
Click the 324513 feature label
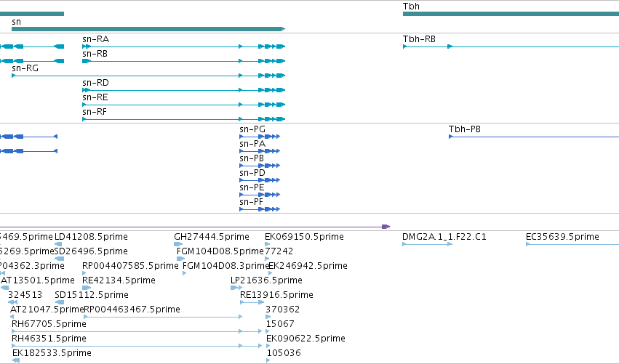point(25,295)
